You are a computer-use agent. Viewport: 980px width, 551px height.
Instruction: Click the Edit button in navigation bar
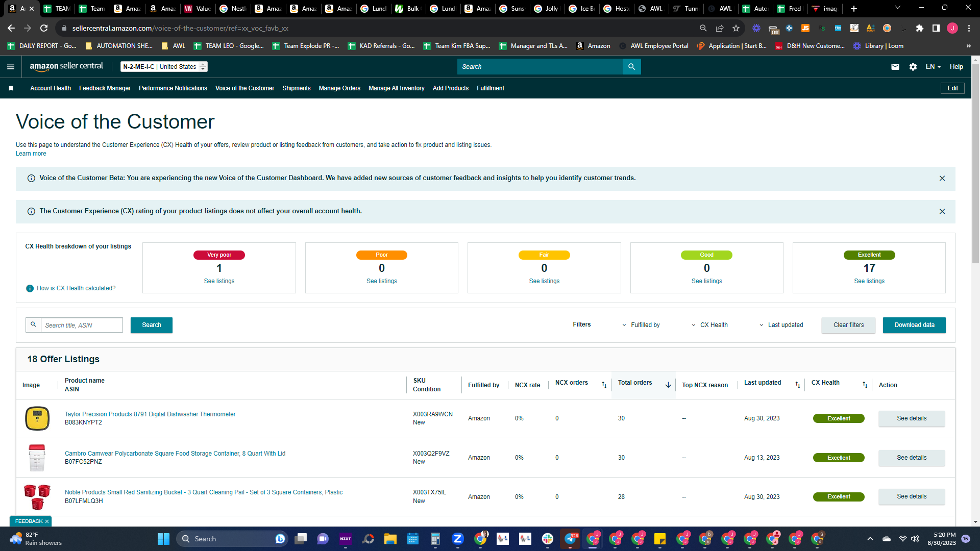coord(952,88)
